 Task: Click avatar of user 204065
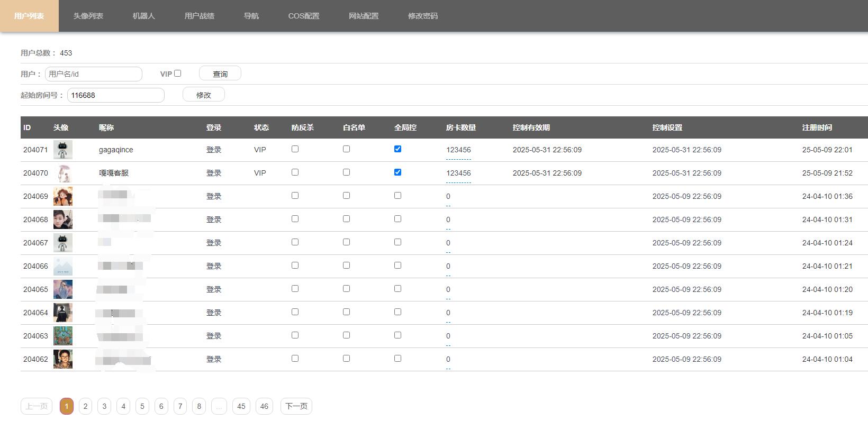click(63, 289)
